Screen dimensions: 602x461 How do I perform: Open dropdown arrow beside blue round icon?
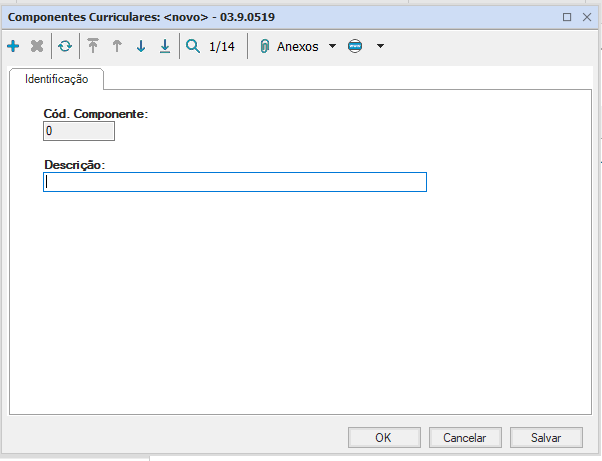[x=380, y=46]
